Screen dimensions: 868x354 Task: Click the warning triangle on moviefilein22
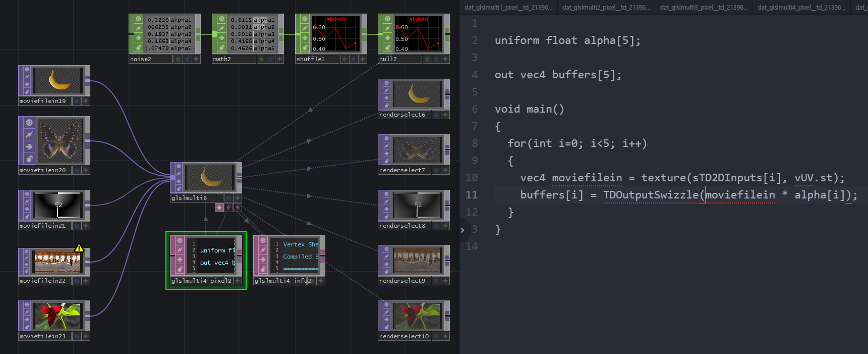[x=79, y=248]
